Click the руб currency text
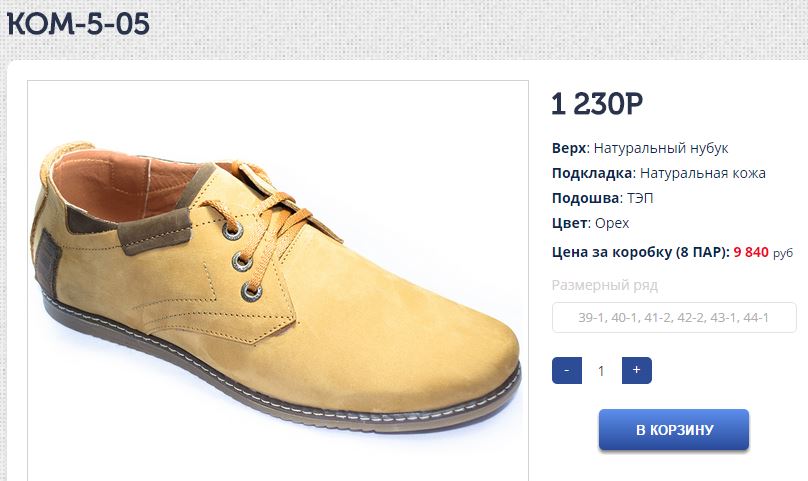The image size is (808, 481). pos(783,253)
